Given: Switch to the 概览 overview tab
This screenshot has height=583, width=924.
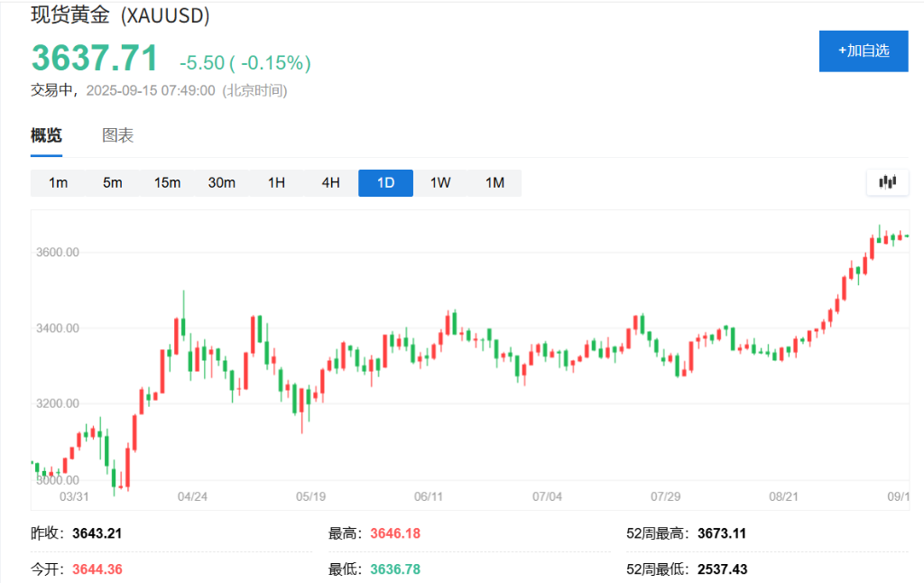Looking at the screenshot, I should pos(47,136).
